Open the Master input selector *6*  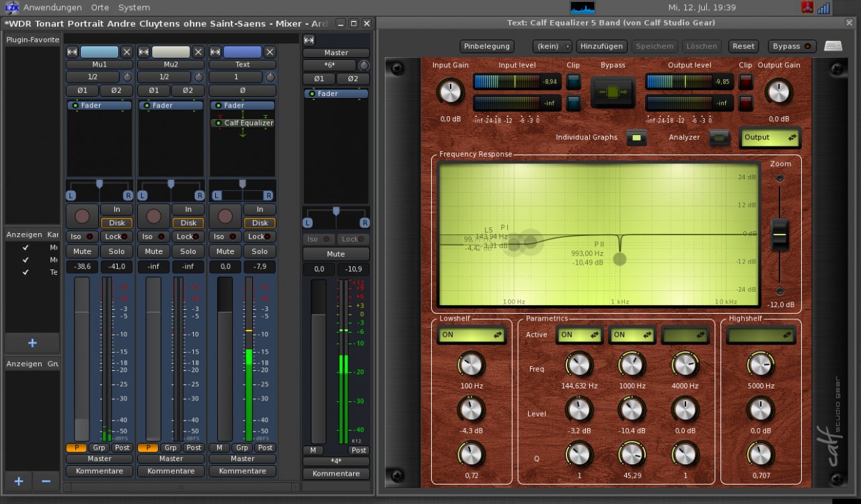pos(330,65)
